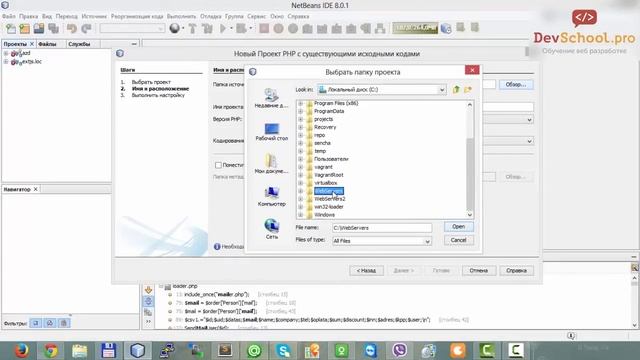
Task: Click the second Navigator filter icon
Action: point(50,323)
